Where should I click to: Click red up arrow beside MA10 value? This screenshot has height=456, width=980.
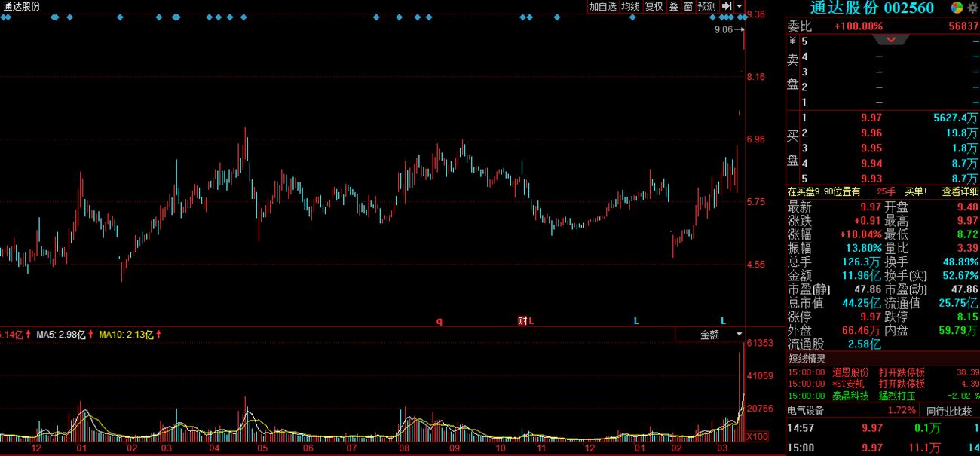click(159, 334)
